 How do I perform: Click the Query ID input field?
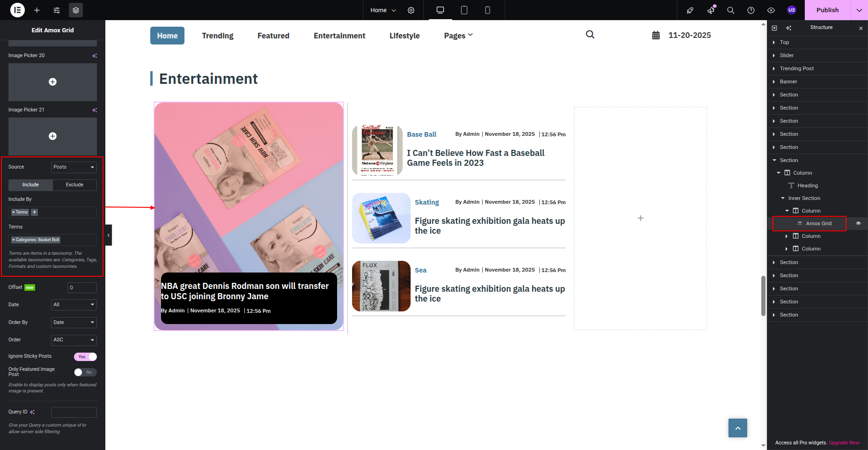[x=74, y=412]
